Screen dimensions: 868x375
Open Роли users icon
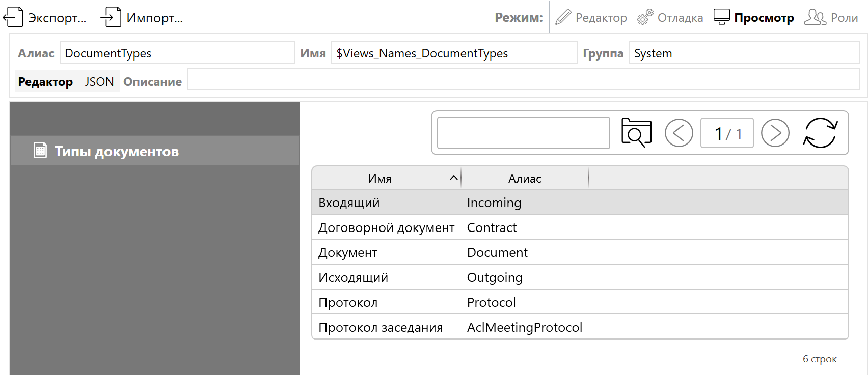tap(815, 17)
